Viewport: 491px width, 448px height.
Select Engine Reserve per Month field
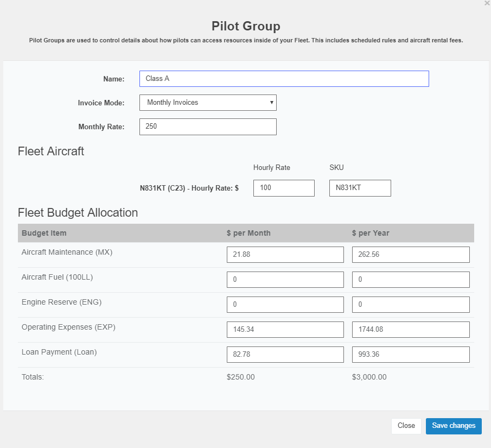(285, 305)
